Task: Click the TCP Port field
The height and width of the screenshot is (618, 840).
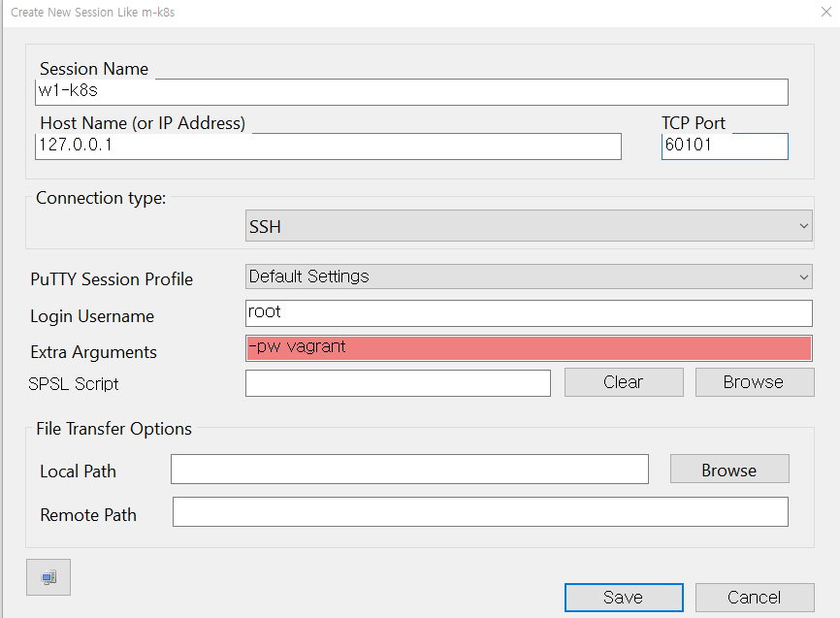Action: click(x=725, y=146)
